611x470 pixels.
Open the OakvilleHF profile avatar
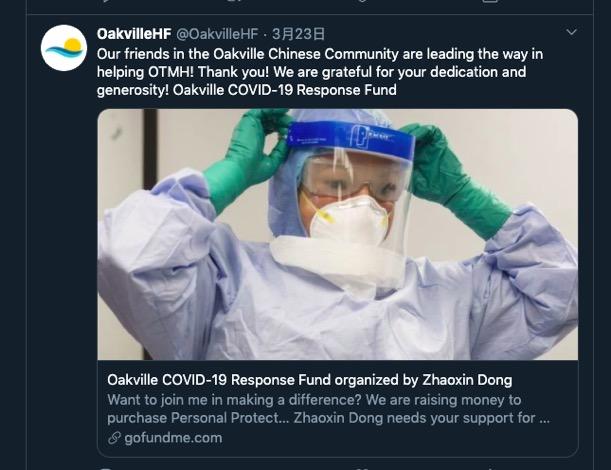(x=64, y=48)
